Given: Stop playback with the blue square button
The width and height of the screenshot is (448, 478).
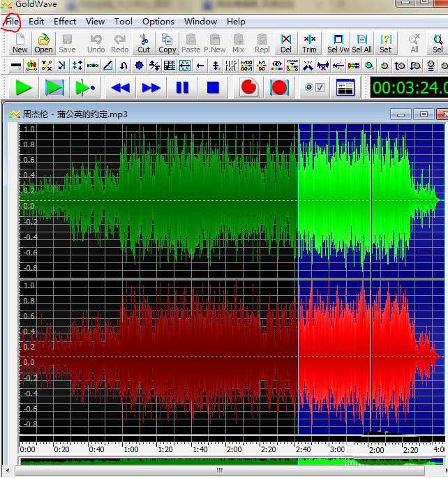Looking at the screenshot, I should click(213, 88).
